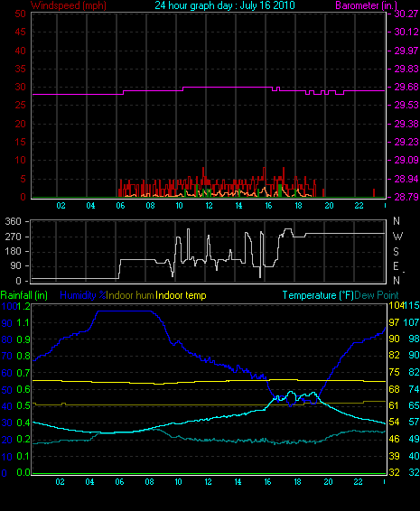The height and width of the screenshot is (511, 420).
Task: Select the 'Dew Point' legend label
Action: pyautogui.click(x=377, y=295)
